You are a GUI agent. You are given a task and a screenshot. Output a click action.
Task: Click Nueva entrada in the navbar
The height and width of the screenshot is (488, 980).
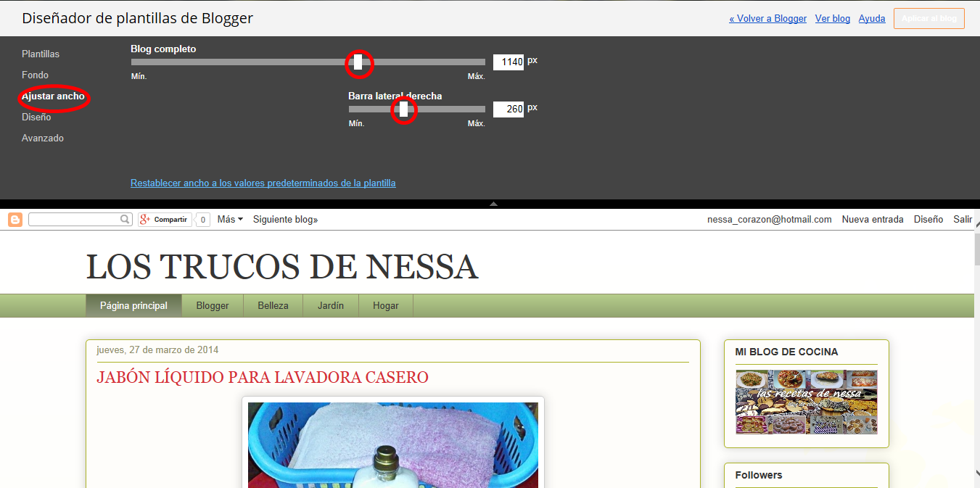click(873, 219)
